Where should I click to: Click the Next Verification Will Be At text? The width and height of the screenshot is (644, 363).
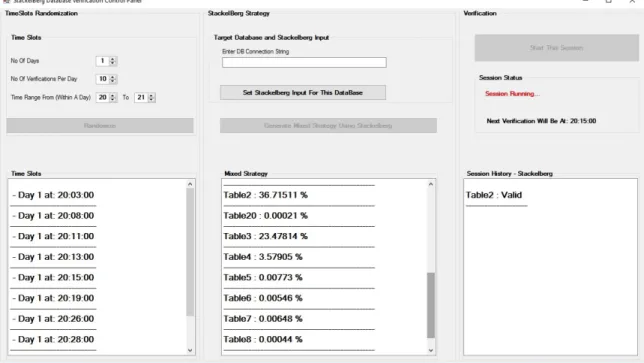541,121
